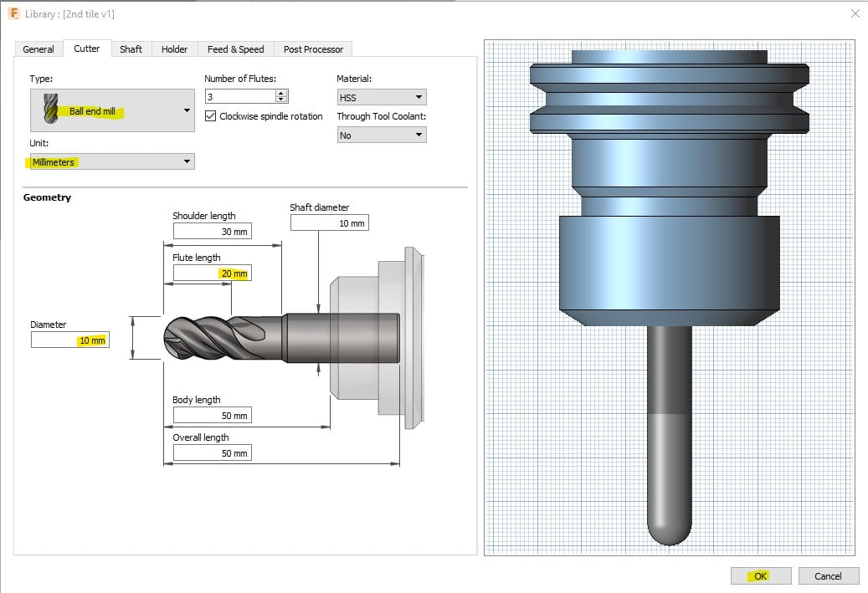Expand the Unit Millimeters dropdown
This screenshot has width=868, height=593.
point(187,162)
